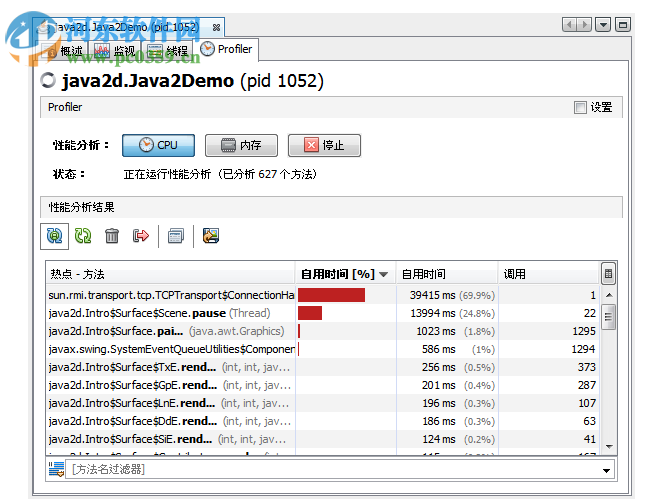Click the 586 ms (1%) cell
Screen dimensions: 655x500
coord(447,349)
